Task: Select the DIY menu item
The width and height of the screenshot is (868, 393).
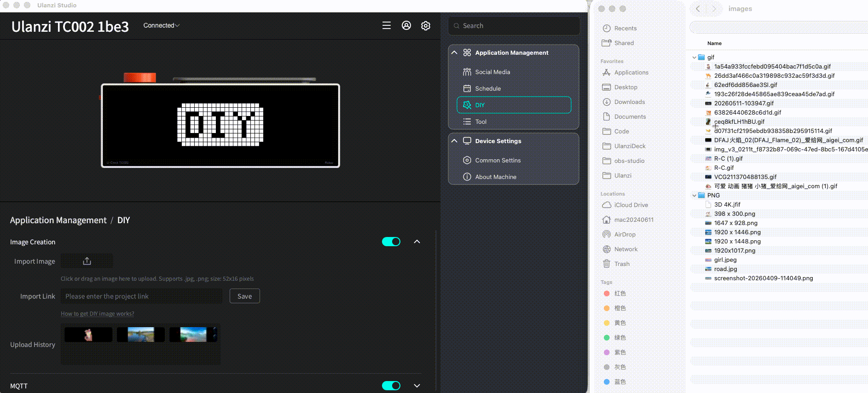Action: pyautogui.click(x=514, y=105)
